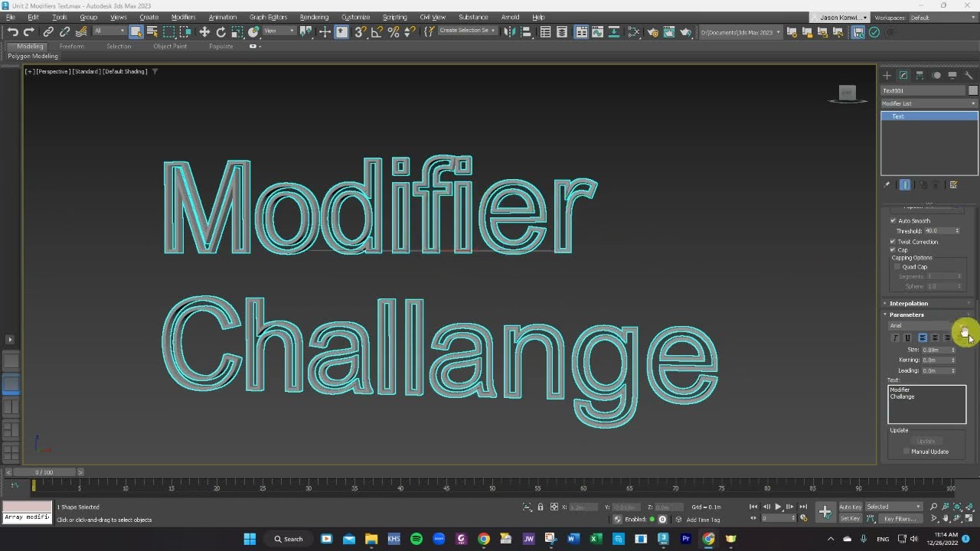
Task: Activate the Select Object tool
Action: (136, 31)
